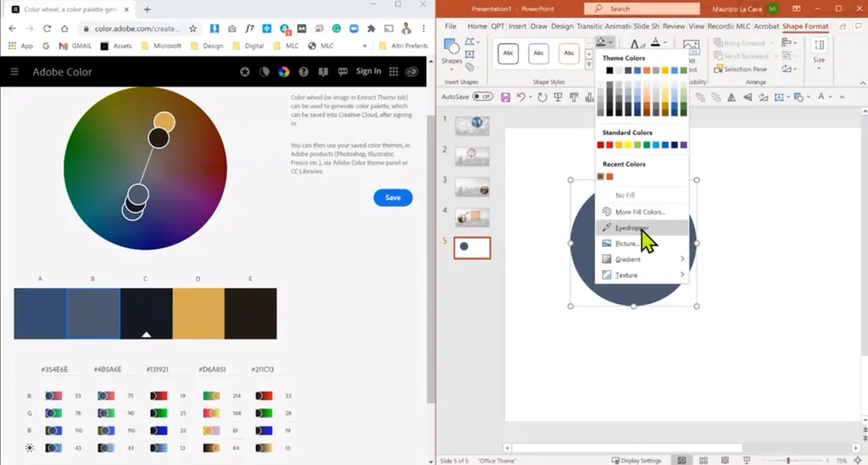The height and width of the screenshot is (465, 868).
Task: Open More Fill Colors dialog
Action: click(x=642, y=212)
